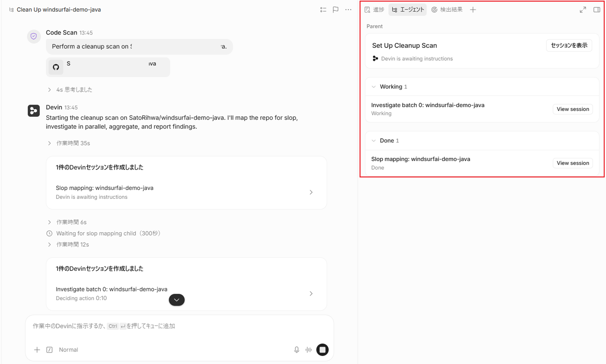Viewport: 606px width, 364px height.
Task: Click the slash command icon beside Normal
Action: (50, 350)
